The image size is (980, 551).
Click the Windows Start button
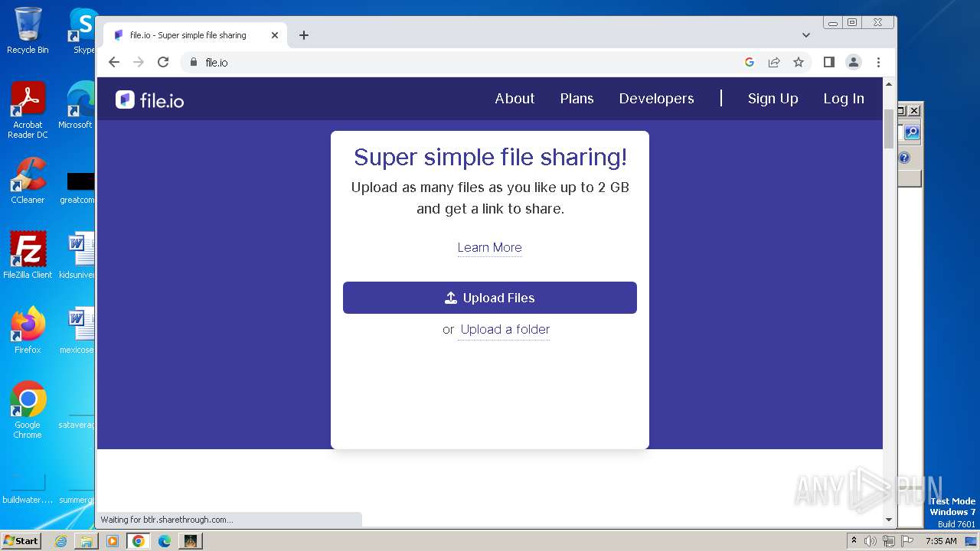(x=21, y=540)
